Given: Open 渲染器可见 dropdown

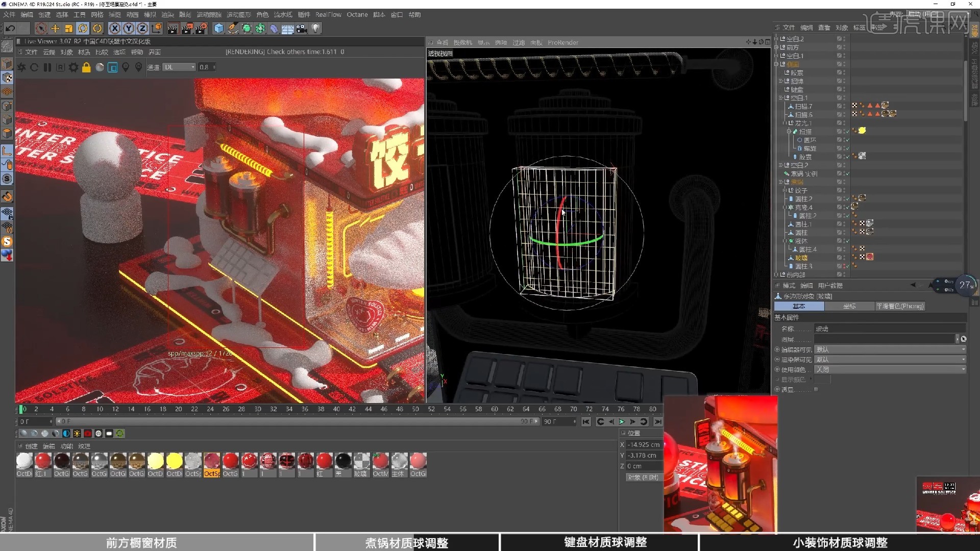Looking at the screenshot, I should coord(890,359).
